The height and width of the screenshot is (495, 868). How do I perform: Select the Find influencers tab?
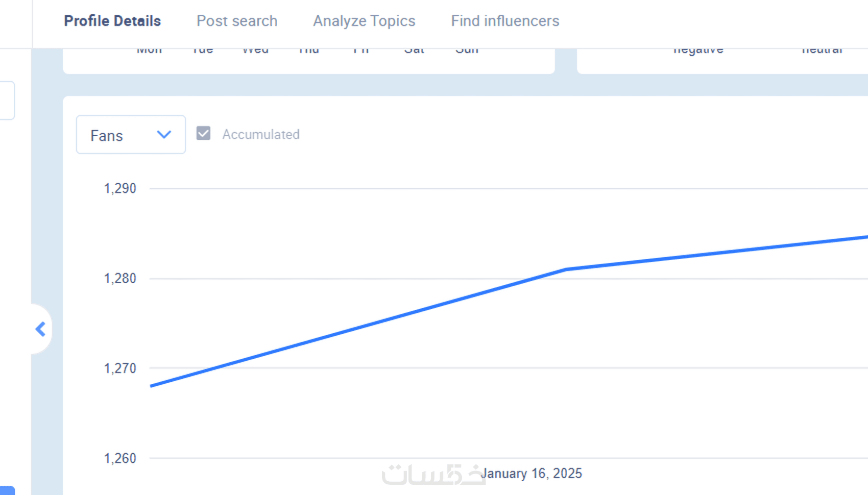(x=505, y=21)
